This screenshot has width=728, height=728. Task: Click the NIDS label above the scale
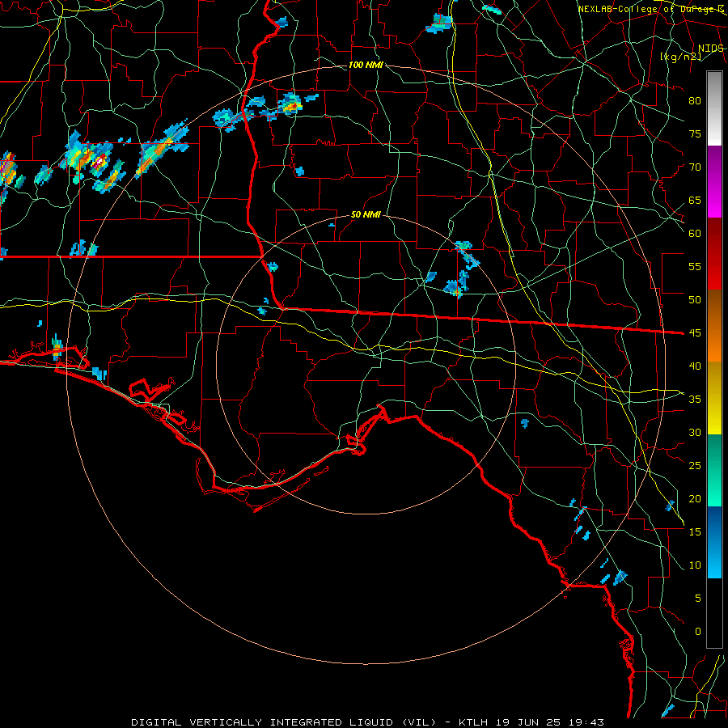(x=710, y=49)
